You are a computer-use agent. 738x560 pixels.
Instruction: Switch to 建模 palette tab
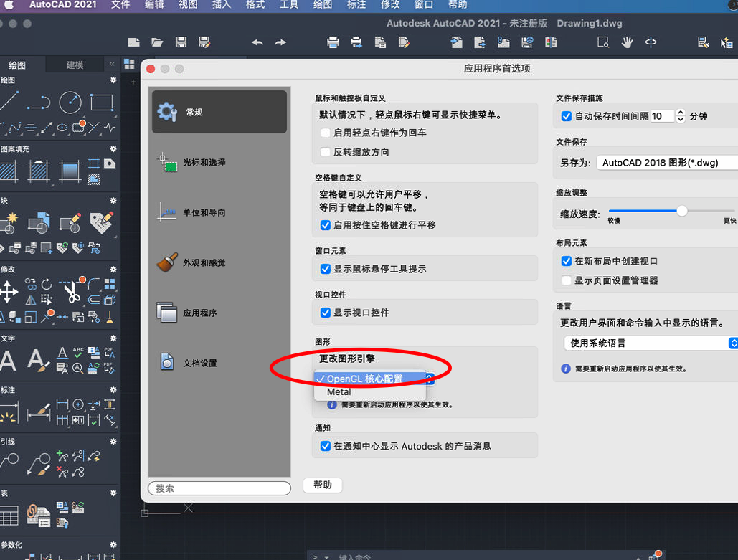pos(75,65)
